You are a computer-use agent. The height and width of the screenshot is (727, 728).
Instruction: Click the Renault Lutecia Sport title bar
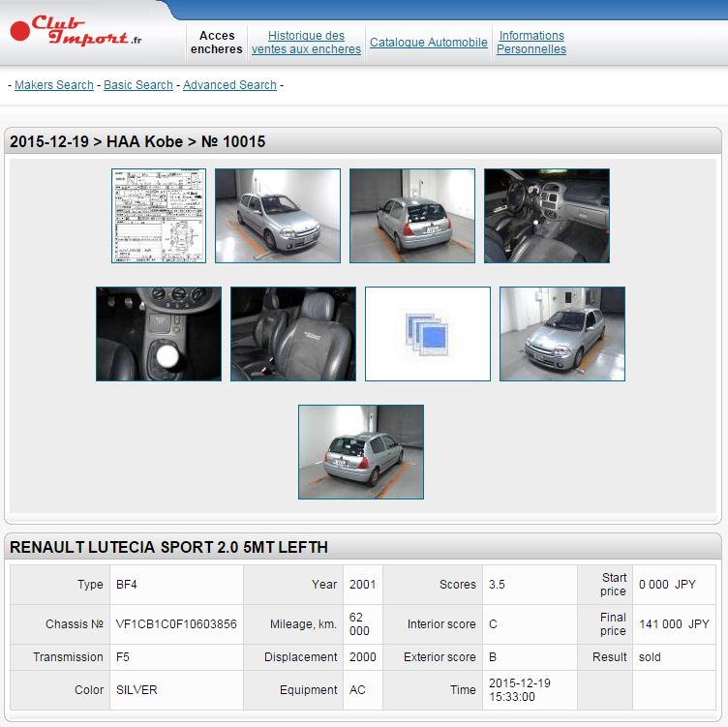click(168, 547)
